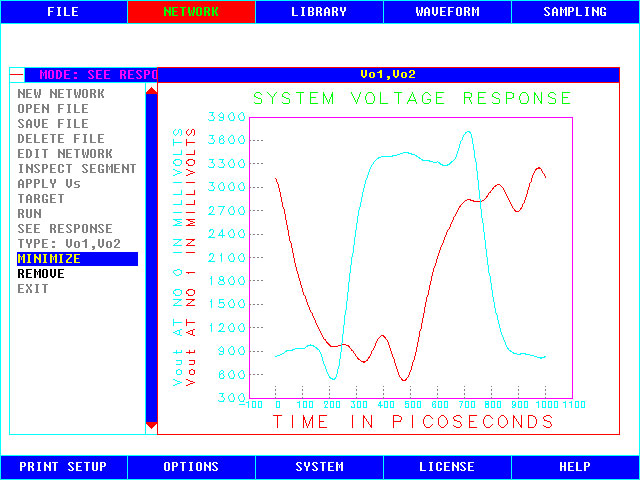
Task: Click the 1200 y-axis value
Action: [227, 328]
